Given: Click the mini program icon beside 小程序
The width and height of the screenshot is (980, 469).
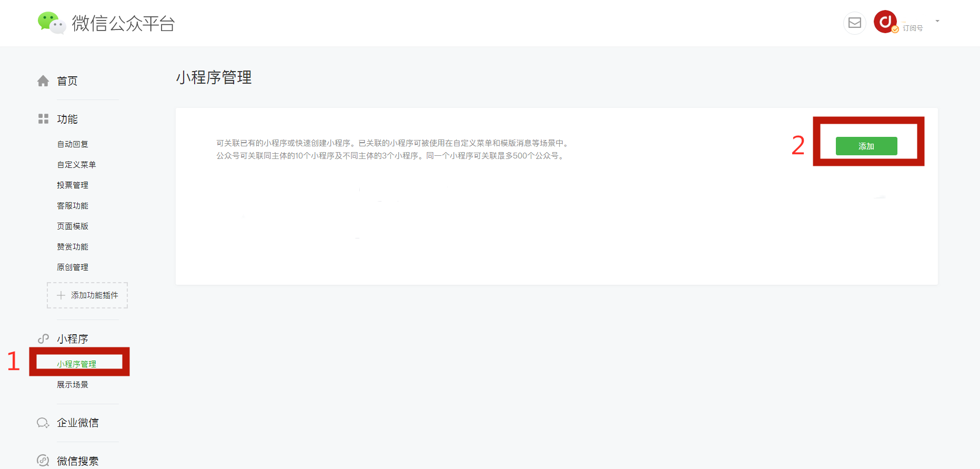Looking at the screenshot, I should click(x=43, y=339).
